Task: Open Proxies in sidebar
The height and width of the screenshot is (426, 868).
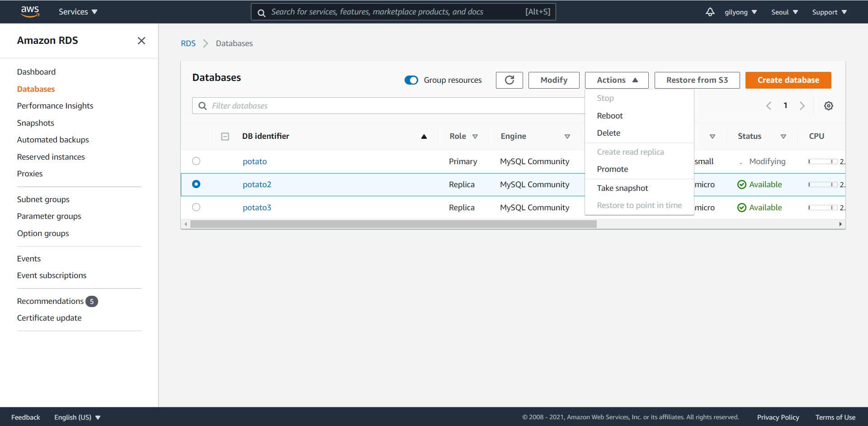Action: (30, 174)
